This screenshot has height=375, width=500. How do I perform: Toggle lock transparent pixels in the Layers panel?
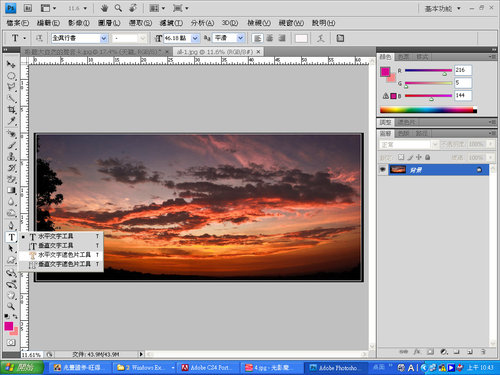point(401,157)
